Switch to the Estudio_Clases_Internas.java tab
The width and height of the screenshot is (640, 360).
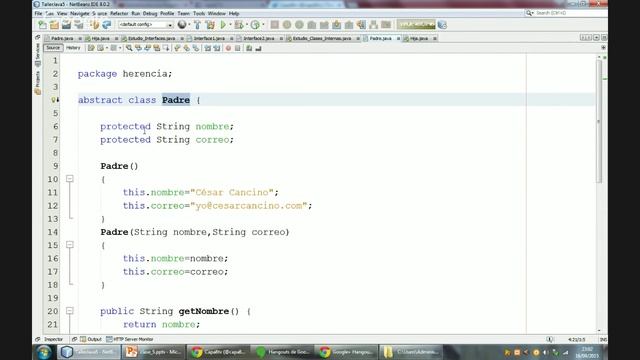[x=322, y=38]
